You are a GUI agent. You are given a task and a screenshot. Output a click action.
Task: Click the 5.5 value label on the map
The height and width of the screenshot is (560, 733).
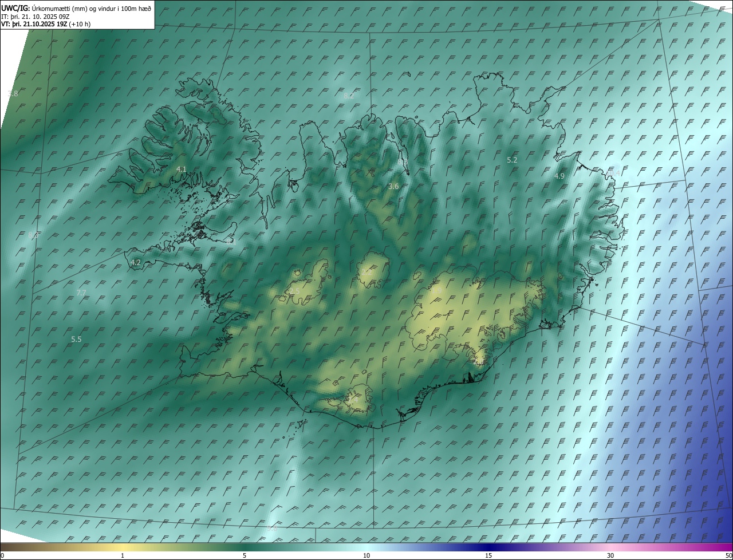[x=76, y=339]
